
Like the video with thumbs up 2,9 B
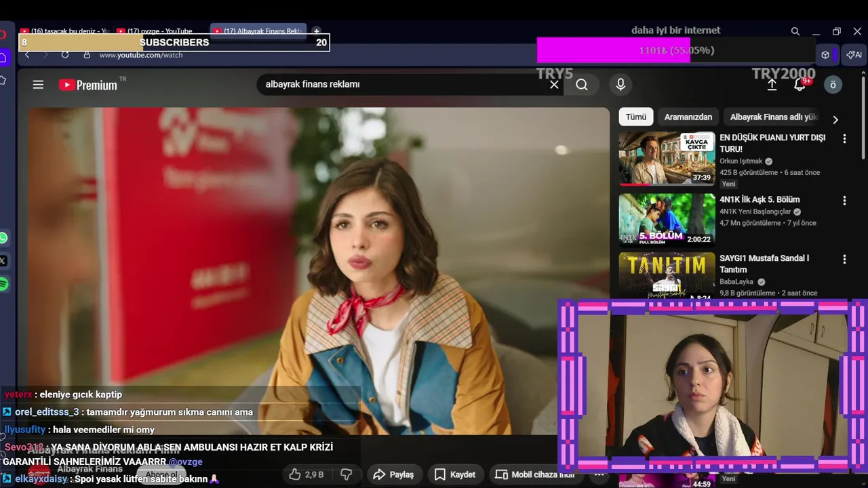[x=307, y=474]
